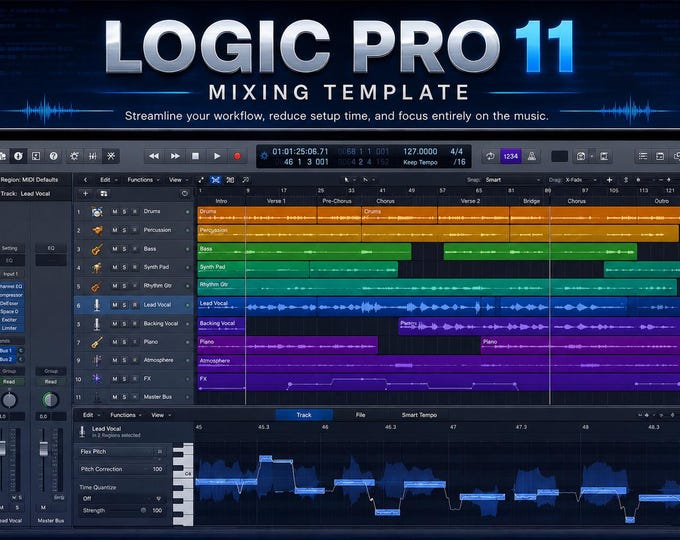The image size is (680, 540).
Task: Open the Drag X-Fade dropdown
Action: coord(581,180)
